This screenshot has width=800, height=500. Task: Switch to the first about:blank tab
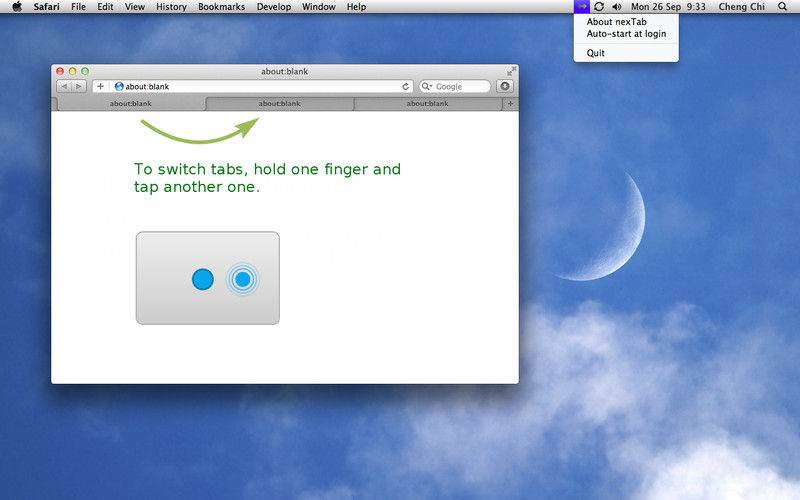tap(131, 104)
